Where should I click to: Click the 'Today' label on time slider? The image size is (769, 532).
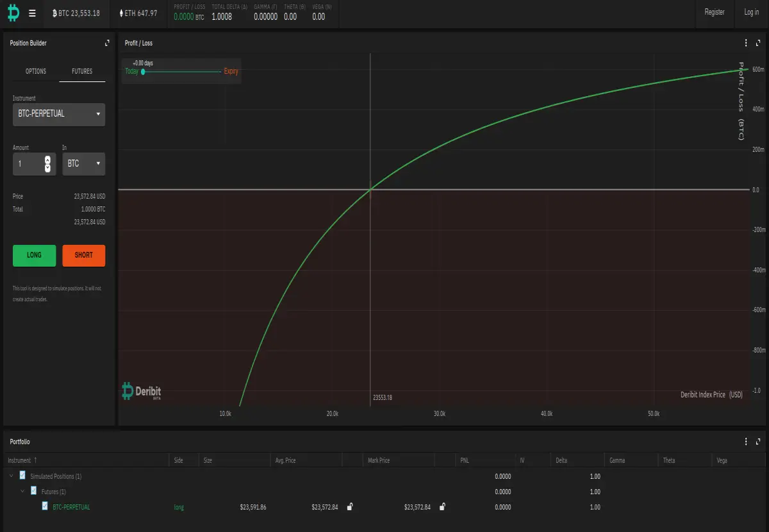pos(131,72)
